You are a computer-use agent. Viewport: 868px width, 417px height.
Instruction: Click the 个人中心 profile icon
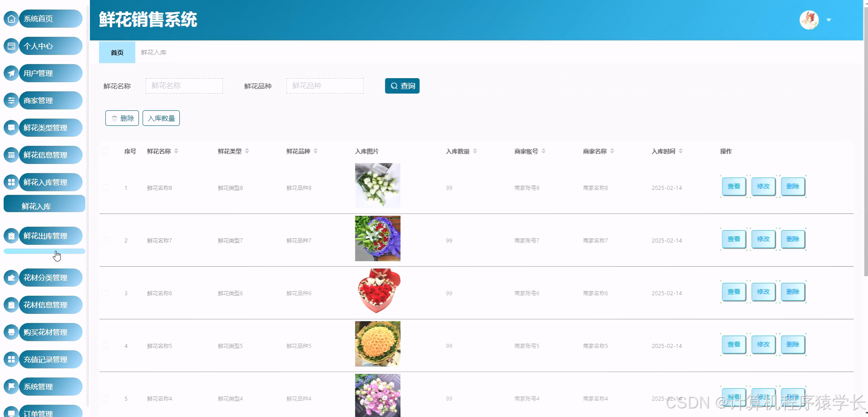tap(11, 46)
